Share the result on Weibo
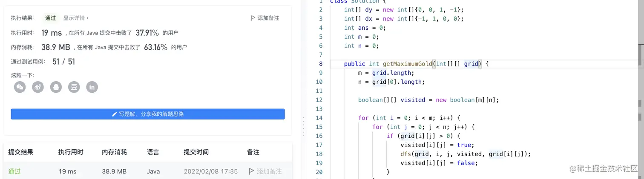Screen dimensions: 644x179 pyautogui.click(x=38, y=87)
